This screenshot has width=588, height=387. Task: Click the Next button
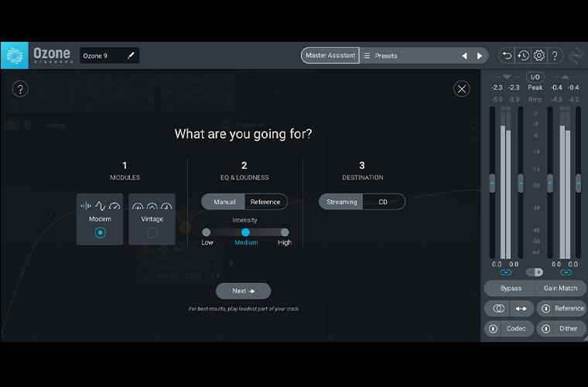coord(244,291)
